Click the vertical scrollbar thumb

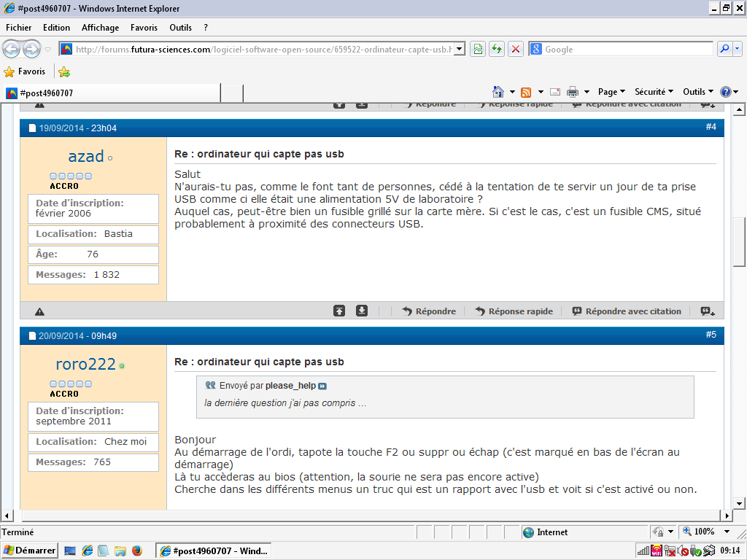[x=739, y=241]
